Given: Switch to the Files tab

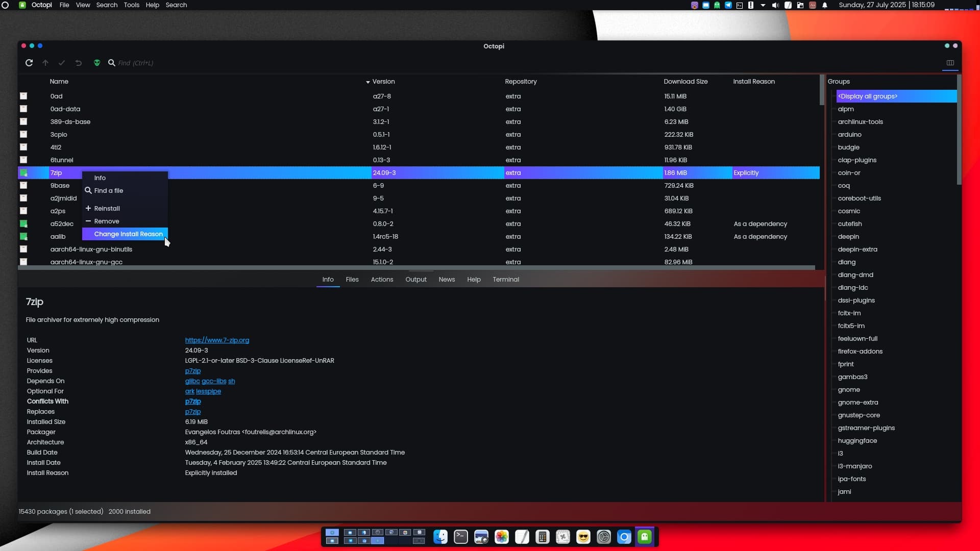Looking at the screenshot, I should (352, 280).
